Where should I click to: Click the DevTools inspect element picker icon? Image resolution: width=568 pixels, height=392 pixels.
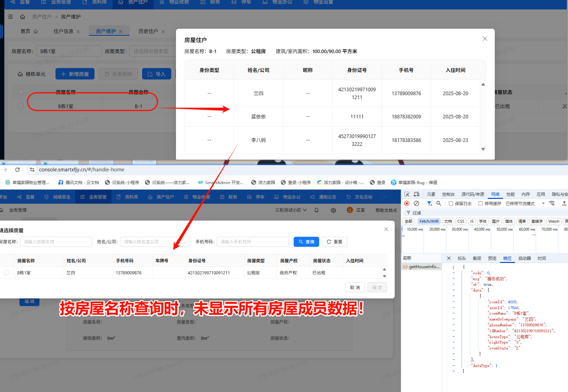point(407,194)
